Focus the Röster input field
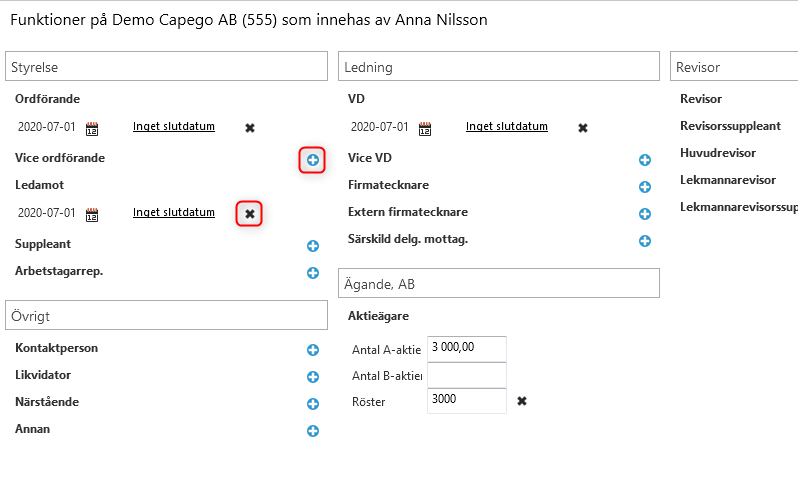 pyautogui.click(x=467, y=401)
